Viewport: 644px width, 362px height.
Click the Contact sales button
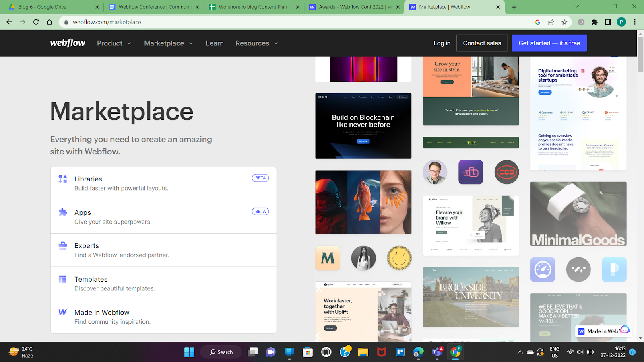482,43
